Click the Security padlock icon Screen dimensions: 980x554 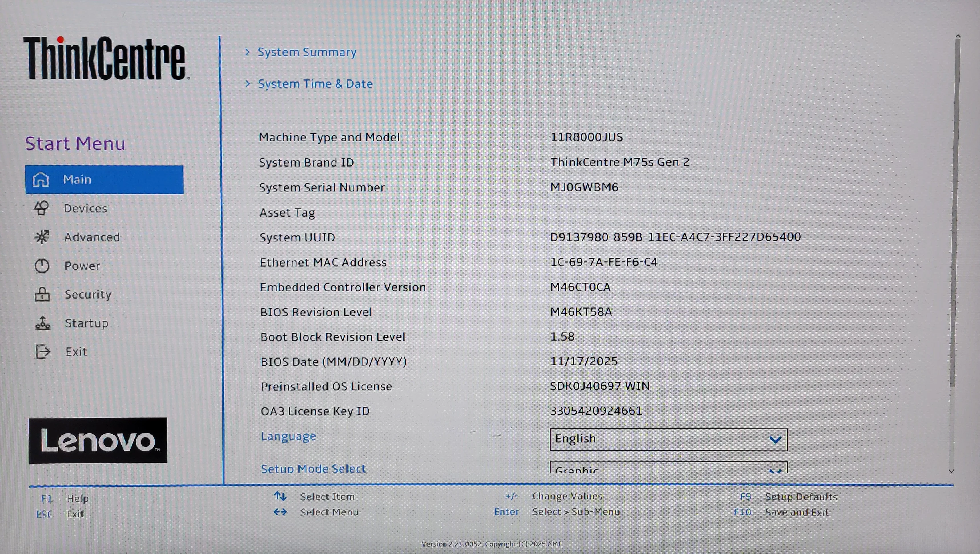[42, 294]
